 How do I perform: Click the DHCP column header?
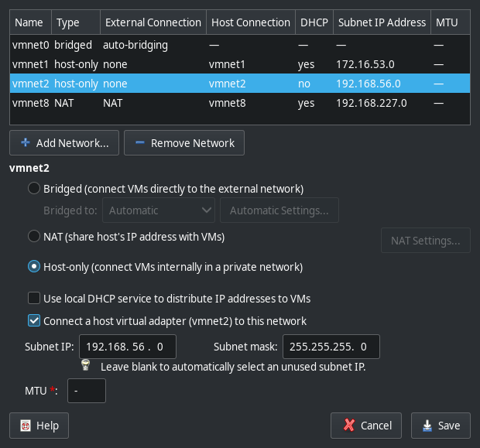(x=314, y=22)
